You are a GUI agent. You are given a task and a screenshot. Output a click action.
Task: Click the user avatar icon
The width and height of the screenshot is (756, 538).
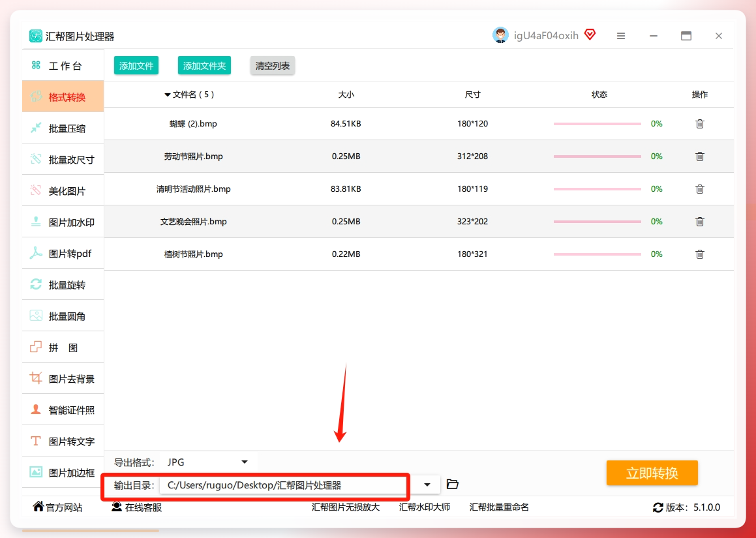point(500,35)
